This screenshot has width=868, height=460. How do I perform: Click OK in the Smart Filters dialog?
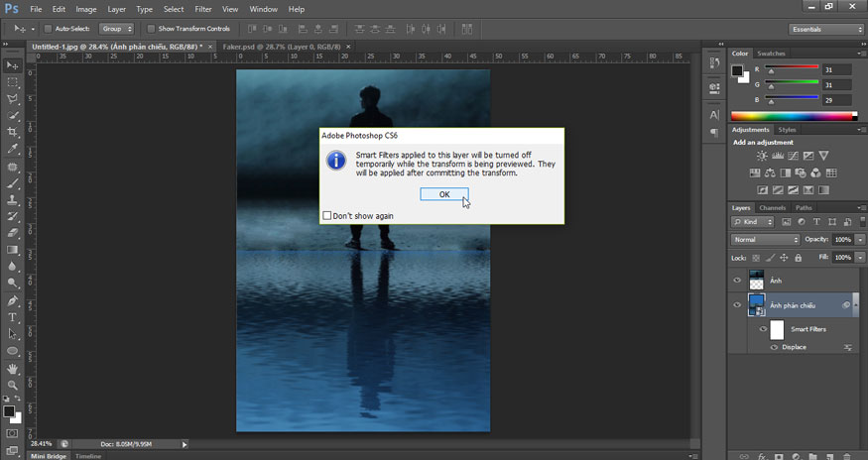point(444,194)
